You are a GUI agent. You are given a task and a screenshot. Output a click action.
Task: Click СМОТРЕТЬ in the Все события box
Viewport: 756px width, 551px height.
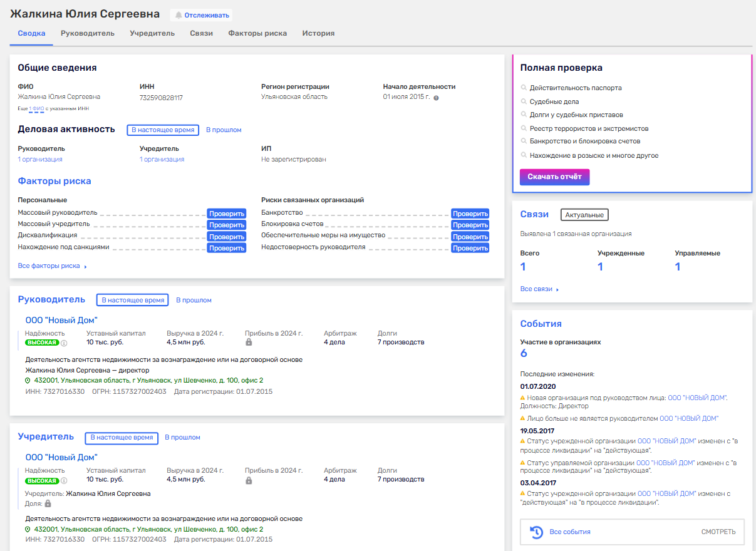718,532
